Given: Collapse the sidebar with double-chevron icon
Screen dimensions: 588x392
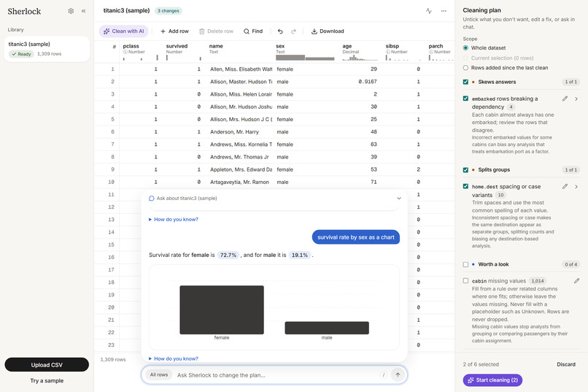Looking at the screenshot, I should tap(83, 11).
